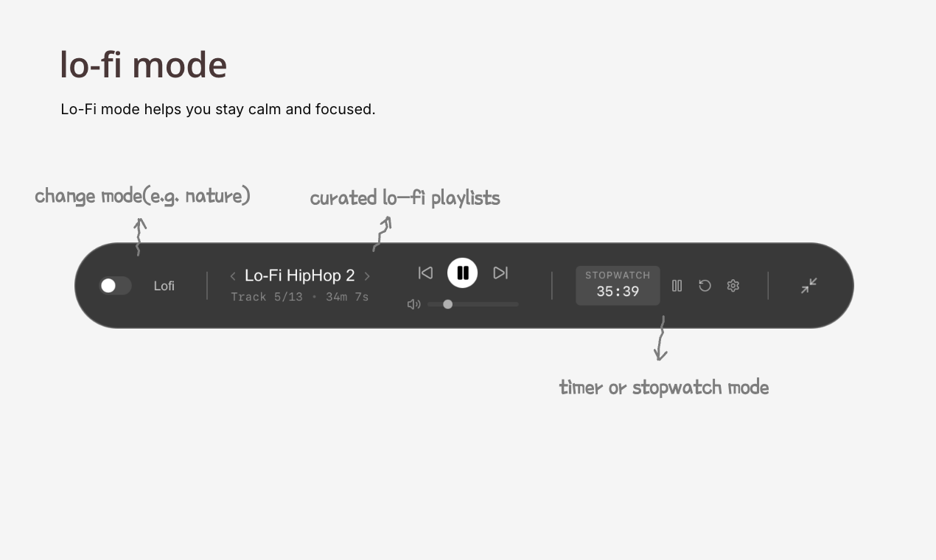Image resolution: width=936 pixels, height=560 pixels.
Task: Click the Lo-Fi mode description sentence
Action: [x=218, y=110]
